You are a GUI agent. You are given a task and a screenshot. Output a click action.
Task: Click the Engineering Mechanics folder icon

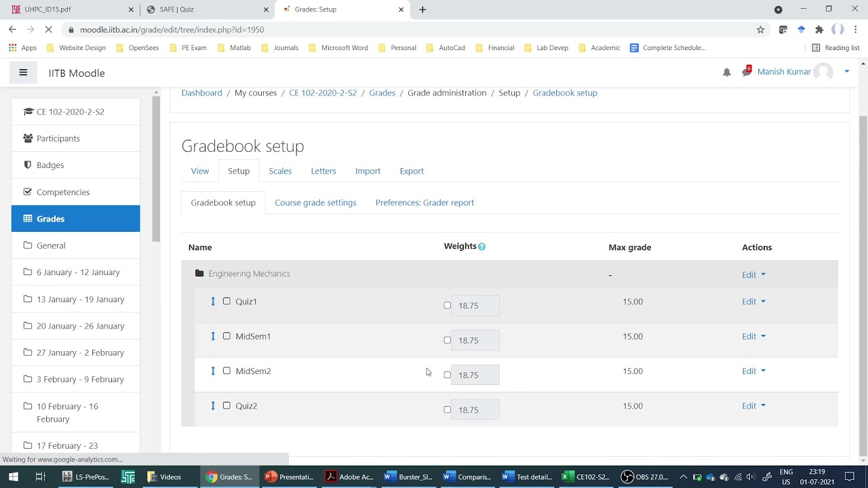point(199,273)
